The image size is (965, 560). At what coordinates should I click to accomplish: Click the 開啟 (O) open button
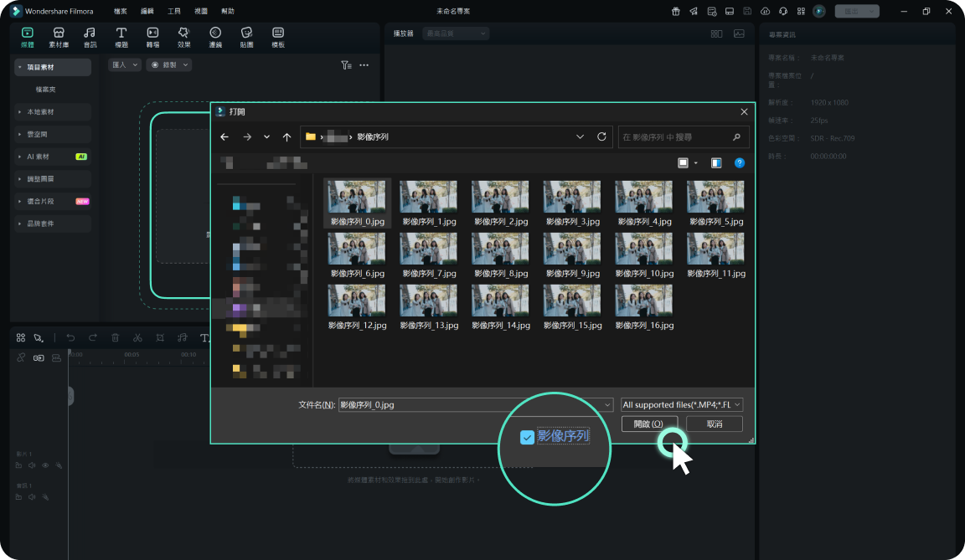click(649, 424)
